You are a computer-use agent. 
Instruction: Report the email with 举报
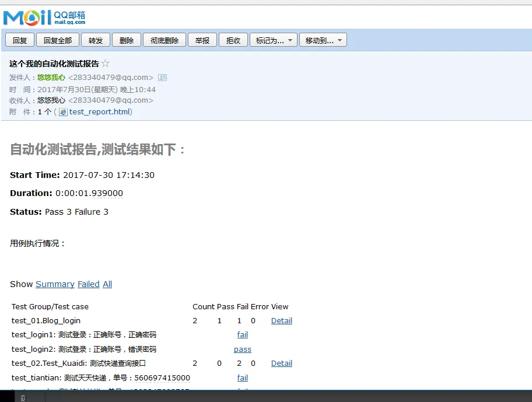[202, 40]
